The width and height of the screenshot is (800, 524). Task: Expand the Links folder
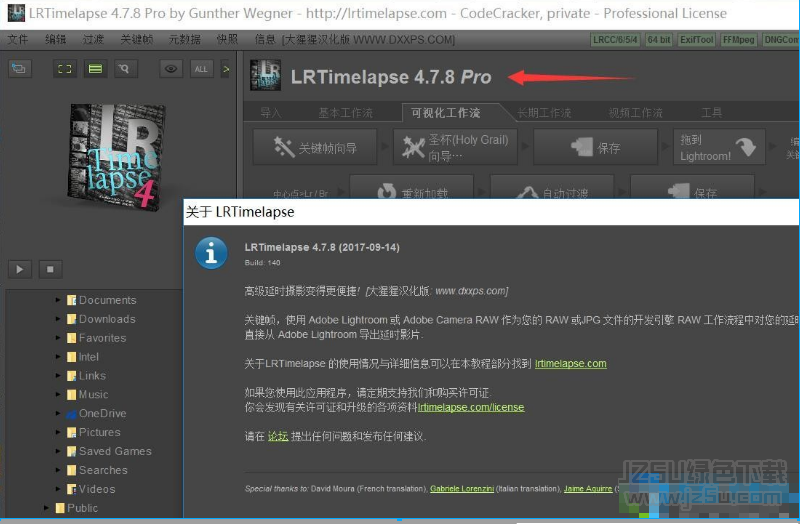point(58,376)
